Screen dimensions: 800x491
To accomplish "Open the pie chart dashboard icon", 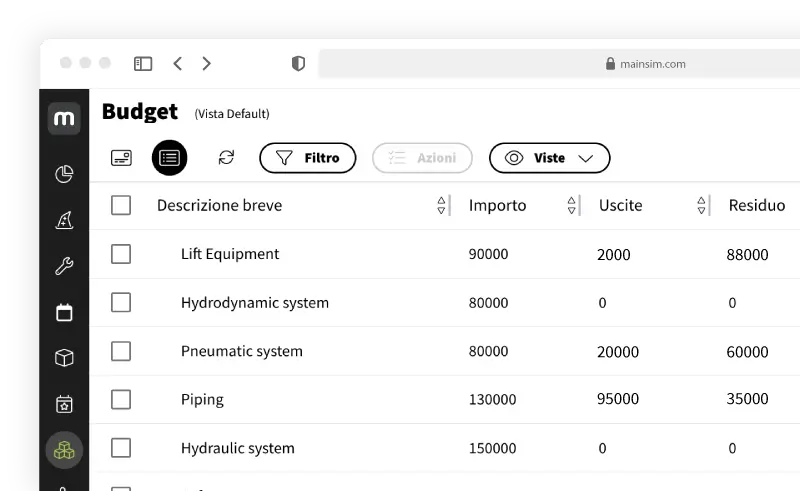I will coord(64,174).
